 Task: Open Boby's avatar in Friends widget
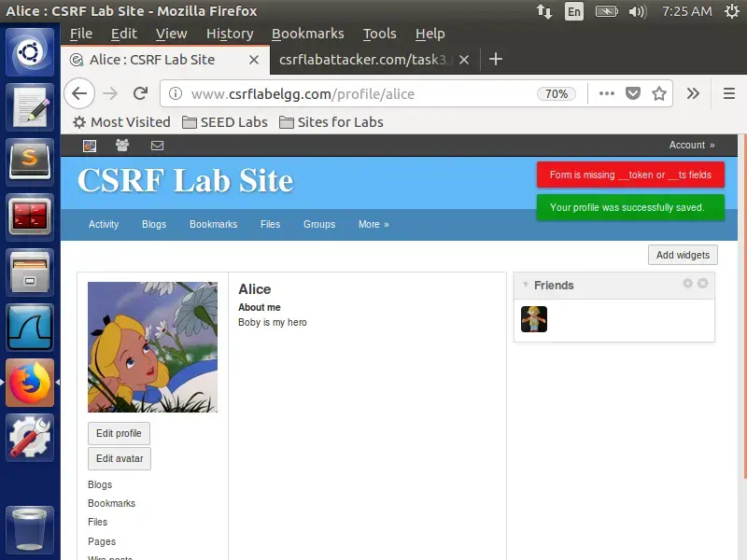pyautogui.click(x=534, y=319)
